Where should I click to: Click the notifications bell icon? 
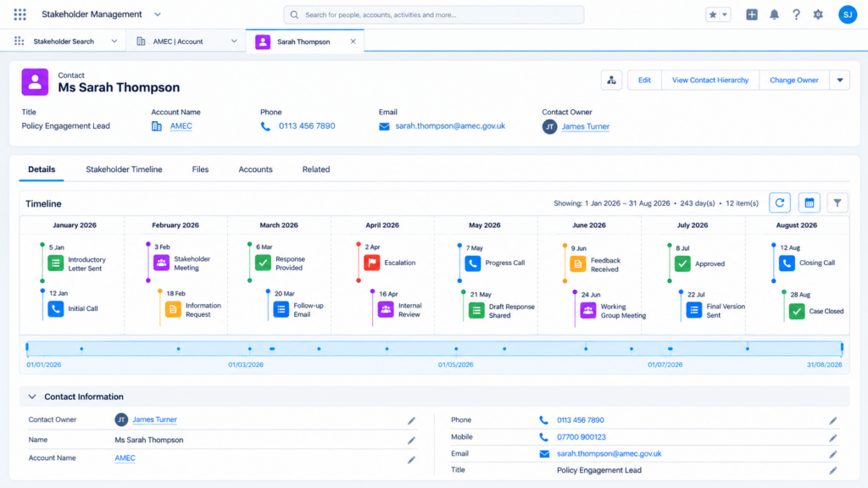(x=774, y=15)
